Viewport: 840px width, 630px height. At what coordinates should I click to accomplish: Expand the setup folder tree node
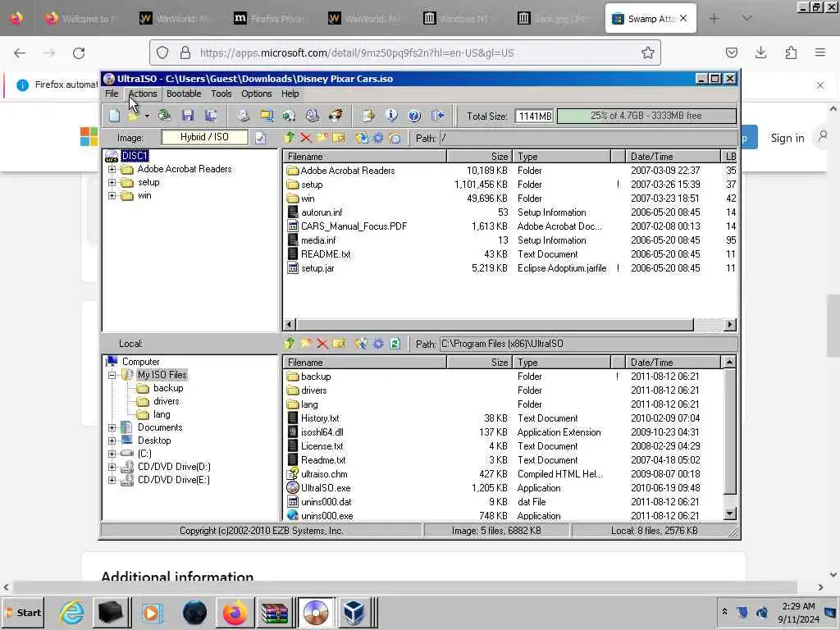pos(112,183)
